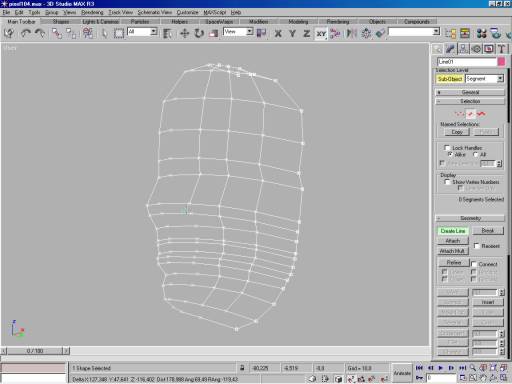Select Vertex sub-object level icon
The width and height of the screenshot is (512, 384).
tap(460, 114)
